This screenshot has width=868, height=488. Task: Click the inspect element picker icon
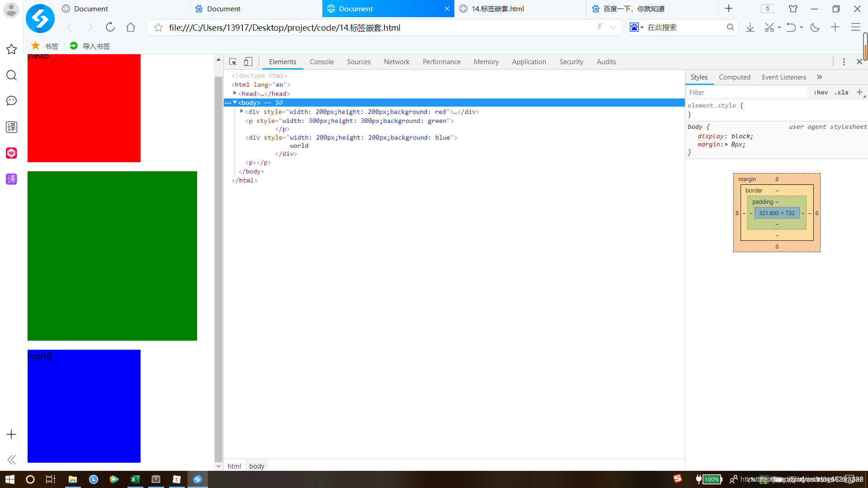(x=233, y=62)
